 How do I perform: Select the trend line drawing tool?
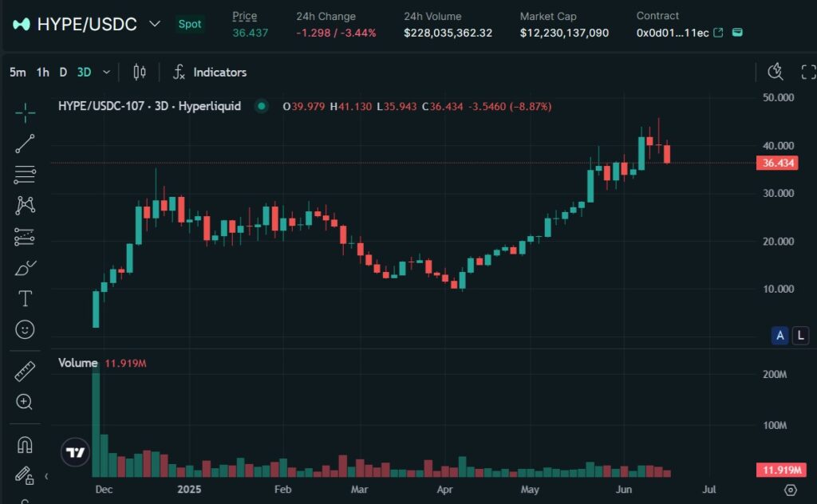coord(25,144)
